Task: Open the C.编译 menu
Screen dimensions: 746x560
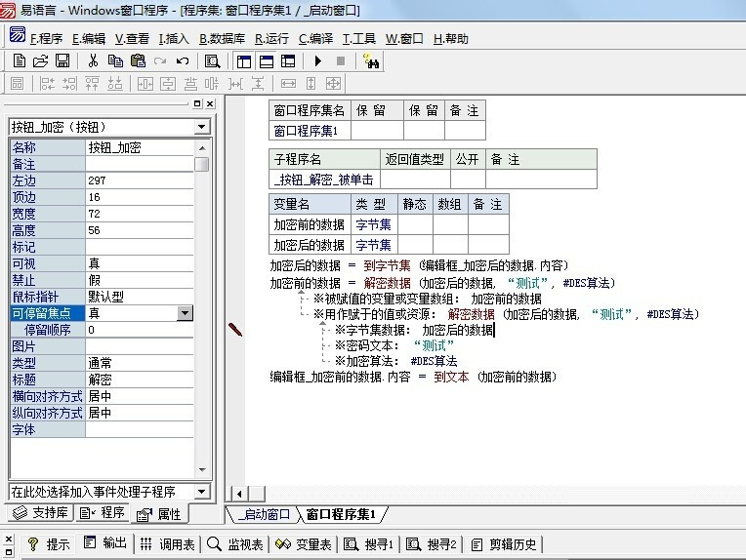Action: pos(315,38)
